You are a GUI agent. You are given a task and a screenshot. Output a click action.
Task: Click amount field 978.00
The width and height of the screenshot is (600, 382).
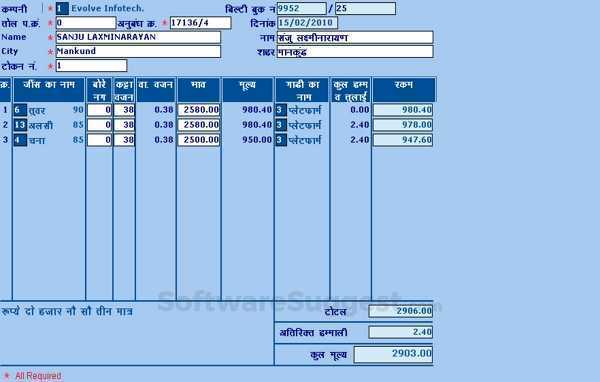(x=403, y=125)
